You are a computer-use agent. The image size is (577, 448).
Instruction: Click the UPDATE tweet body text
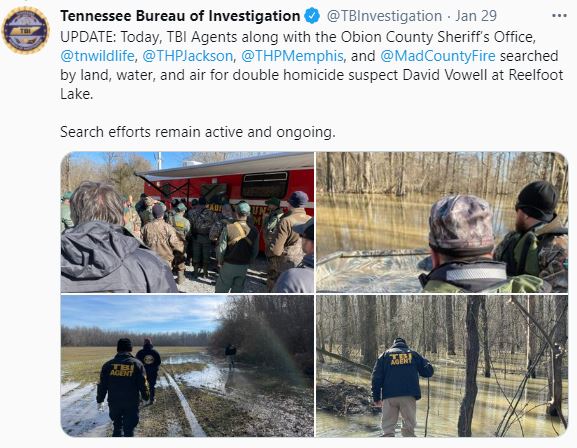click(x=311, y=66)
